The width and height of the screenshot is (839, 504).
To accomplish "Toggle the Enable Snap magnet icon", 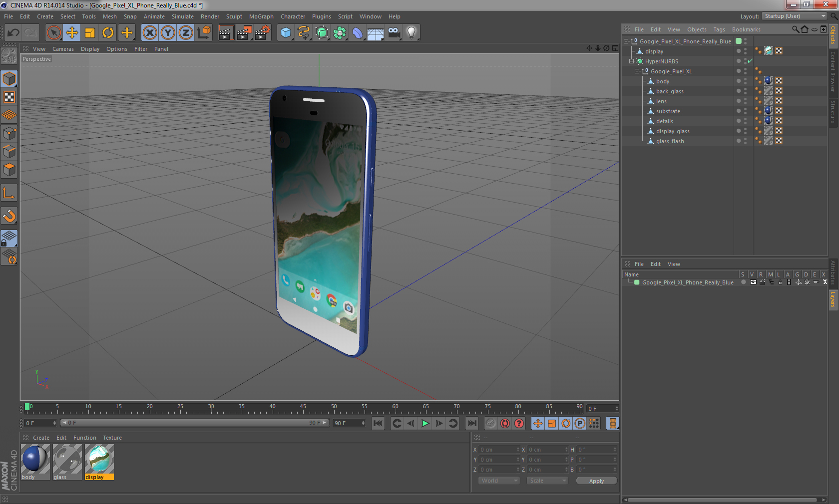I will [9, 216].
